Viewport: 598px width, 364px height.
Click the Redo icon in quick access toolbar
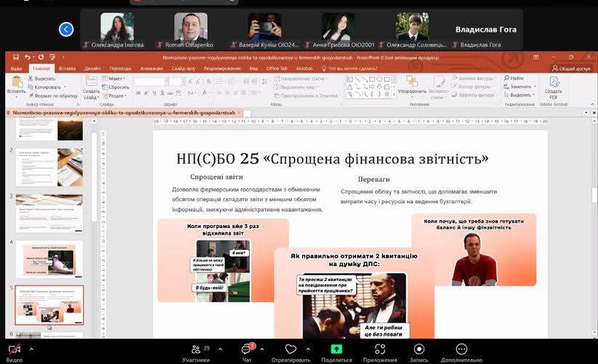pyautogui.click(x=41, y=57)
